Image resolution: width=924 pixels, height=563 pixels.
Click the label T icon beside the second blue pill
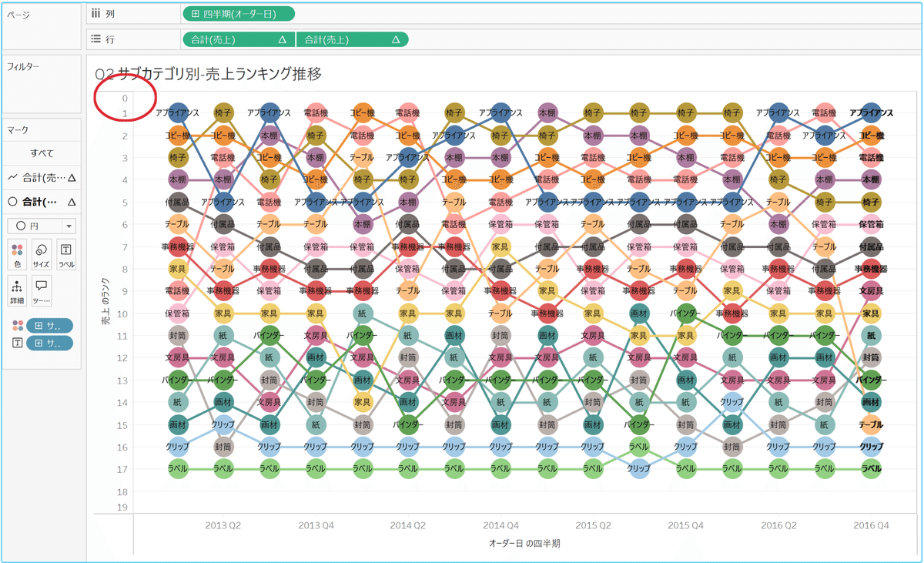point(17,343)
